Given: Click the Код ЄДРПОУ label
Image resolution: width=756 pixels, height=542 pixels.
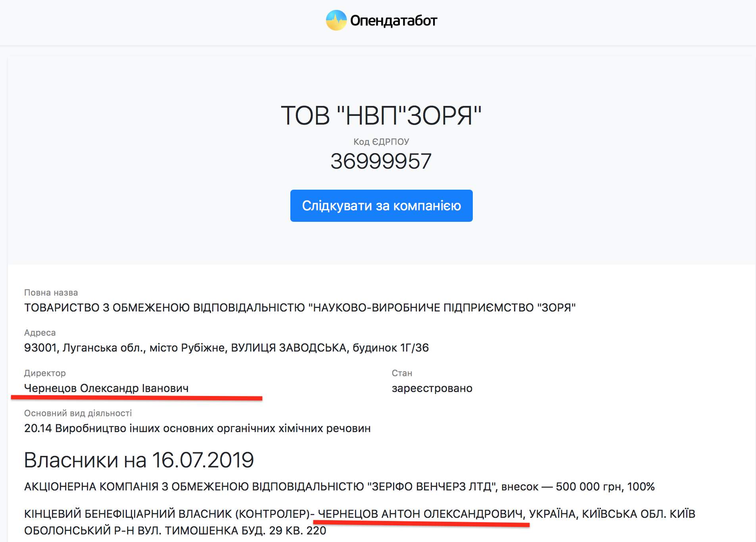Looking at the screenshot, I should (x=381, y=142).
